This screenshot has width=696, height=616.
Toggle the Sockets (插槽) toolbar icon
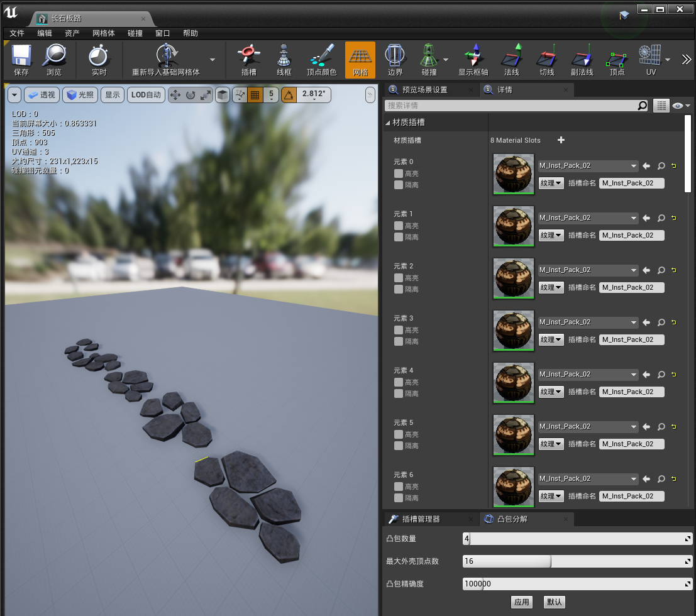249,60
